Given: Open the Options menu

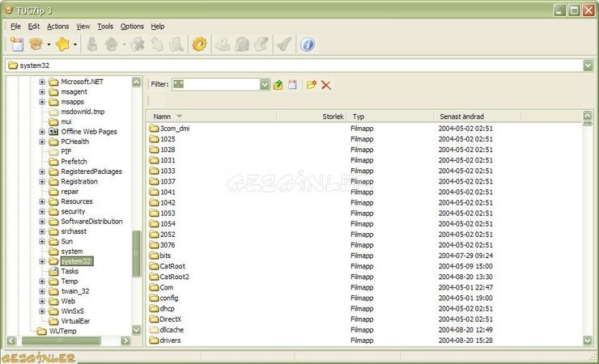Looking at the screenshot, I should pyautogui.click(x=132, y=27).
